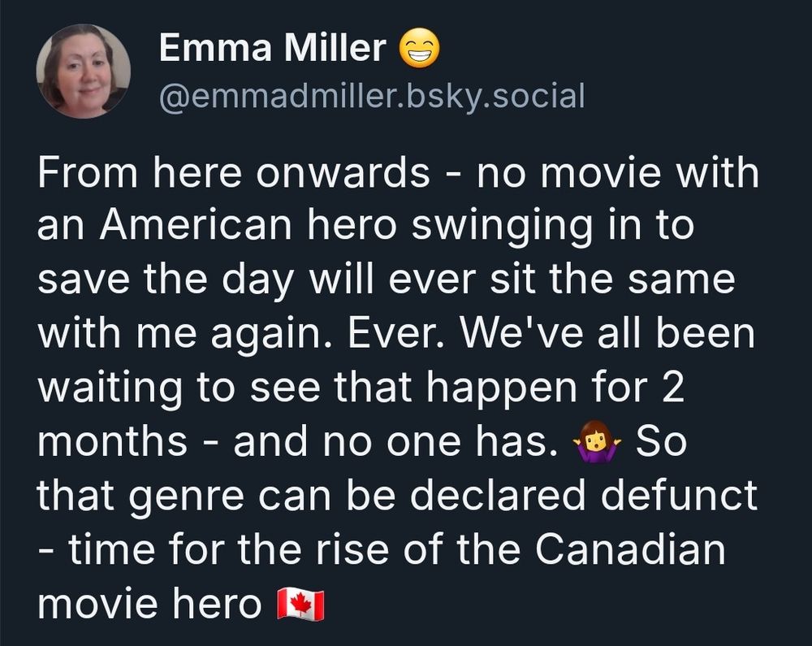Click the grinning emoji beside the name

click(x=420, y=48)
